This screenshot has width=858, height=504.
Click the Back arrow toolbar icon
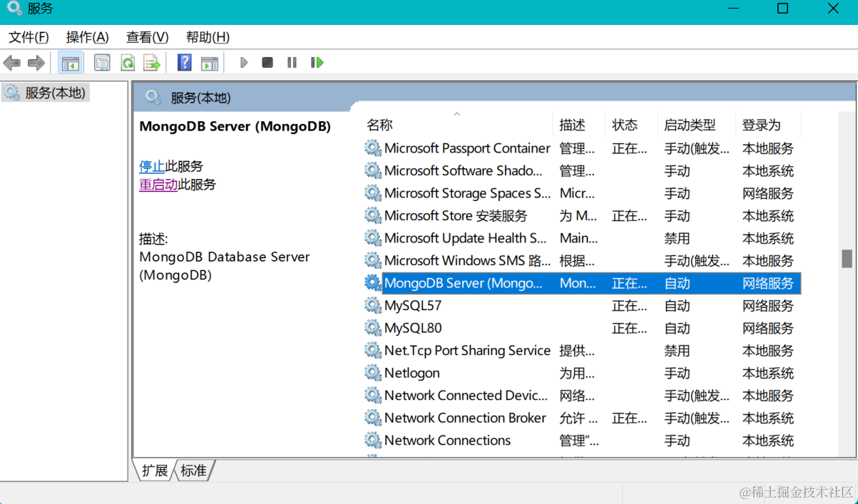(x=12, y=63)
